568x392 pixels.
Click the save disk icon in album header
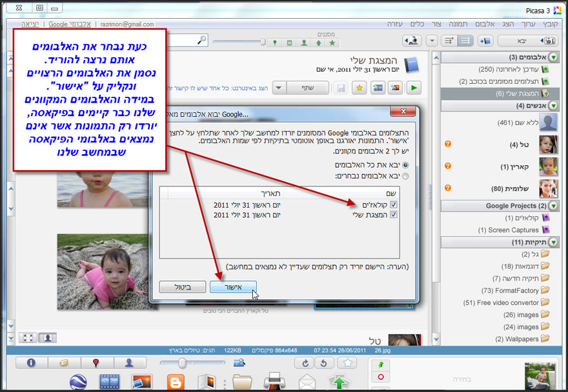click(341, 88)
